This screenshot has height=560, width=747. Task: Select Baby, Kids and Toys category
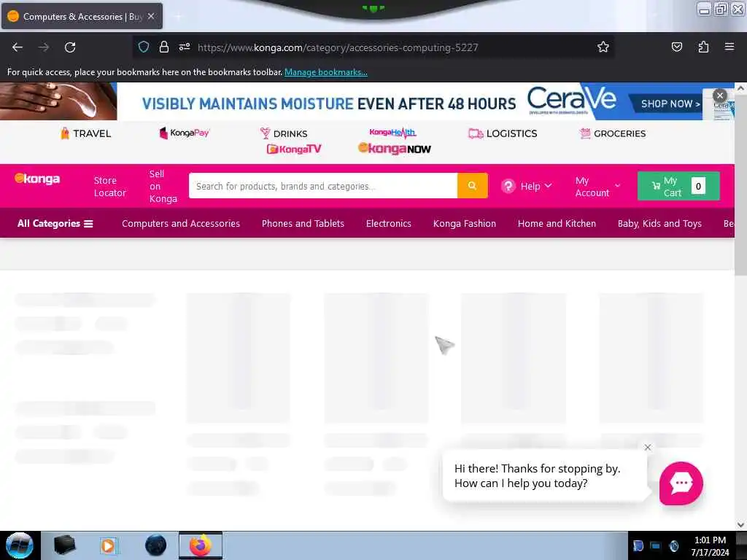point(659,223)
